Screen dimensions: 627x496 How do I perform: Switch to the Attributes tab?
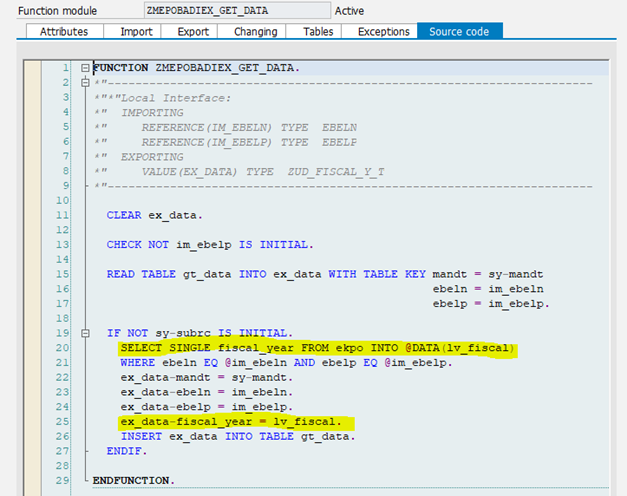(x=64, y=32)
